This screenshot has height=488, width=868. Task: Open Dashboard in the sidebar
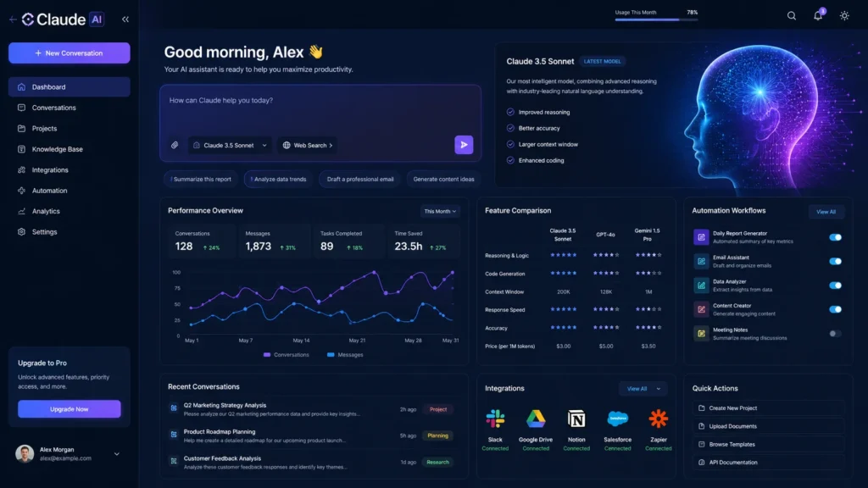coord(70,87)
